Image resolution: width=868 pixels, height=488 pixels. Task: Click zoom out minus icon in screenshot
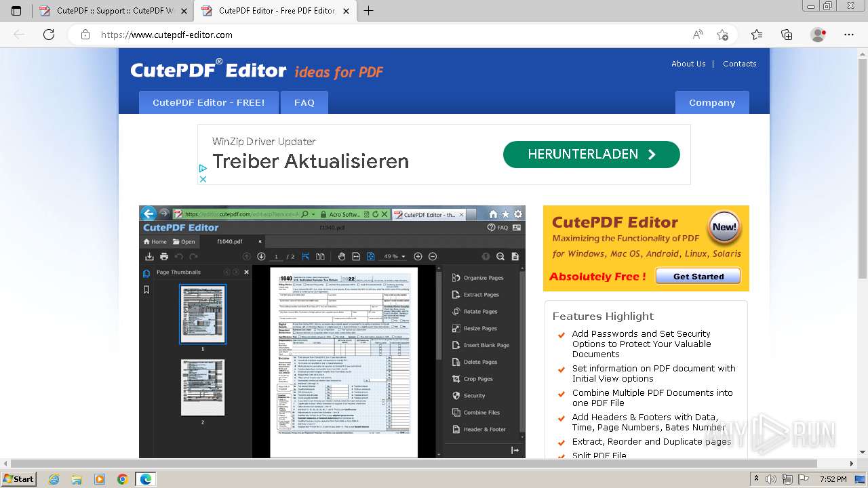point(433,256)
